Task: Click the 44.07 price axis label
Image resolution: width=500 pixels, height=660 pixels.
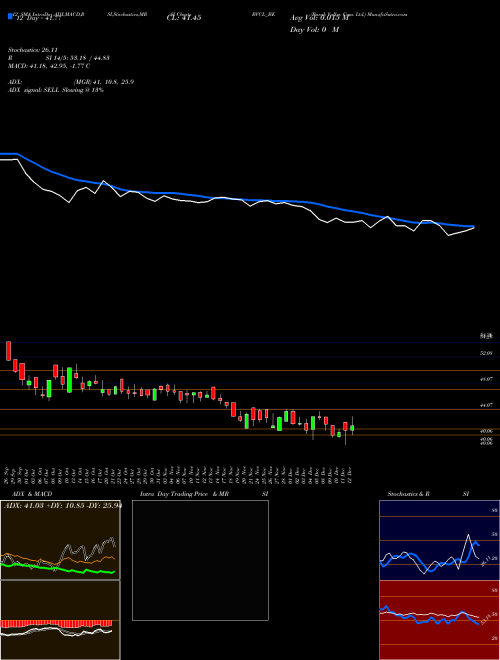Action: (486, 405)
